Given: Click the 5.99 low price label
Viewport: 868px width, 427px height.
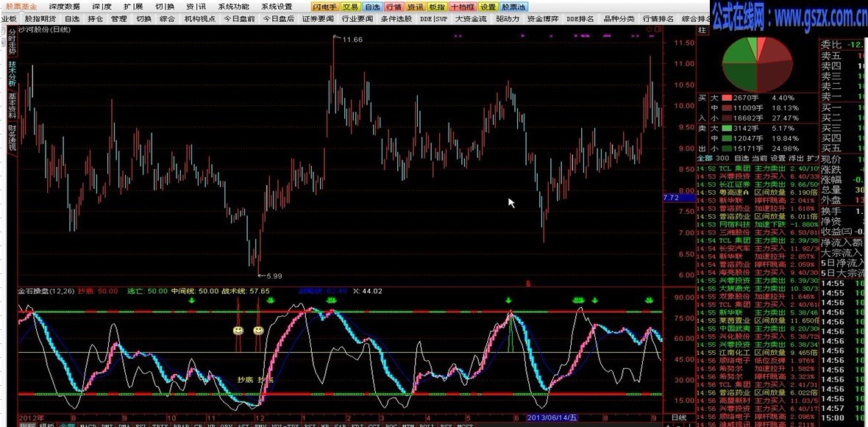Looking at the screenshot, I should tap(274, 276).
